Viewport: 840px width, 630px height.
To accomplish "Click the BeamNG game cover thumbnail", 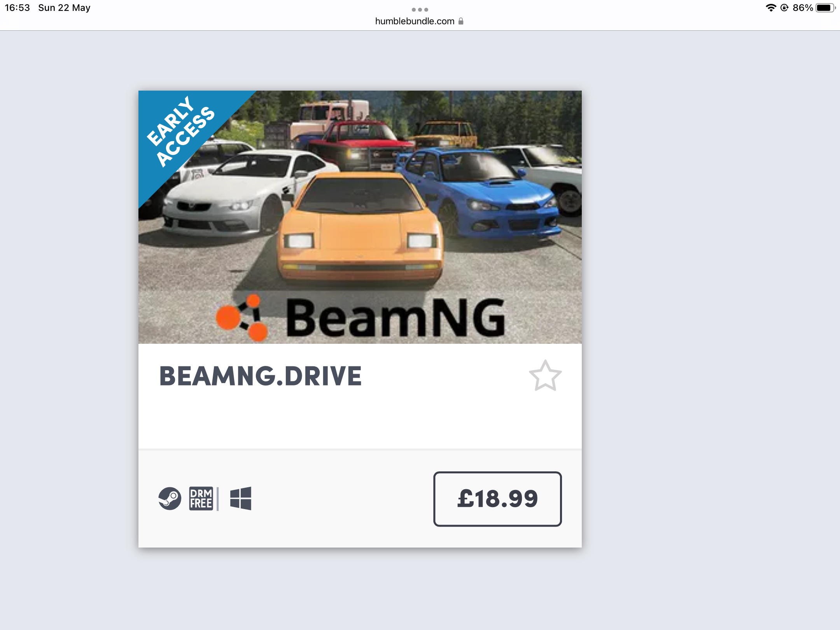I will click(x=360, y=217).
